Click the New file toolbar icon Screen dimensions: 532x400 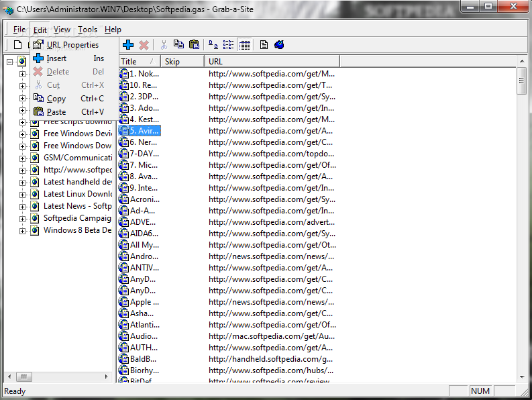coord(17,45)
